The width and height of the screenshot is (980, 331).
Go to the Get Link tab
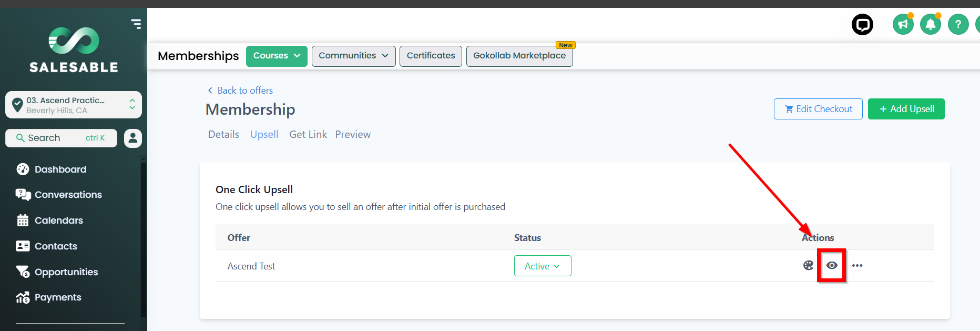(x=308, y=134)
